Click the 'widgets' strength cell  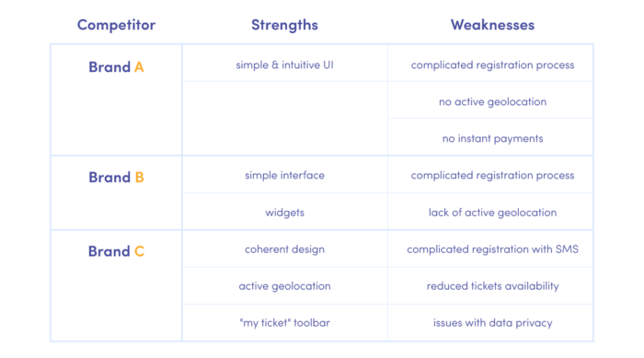(x=284, y=212)
